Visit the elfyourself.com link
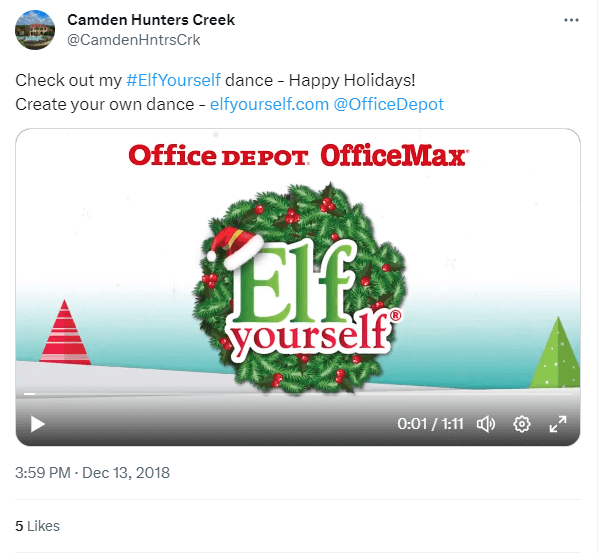Image resolution: width=601 pixels, height=553 pixels. click(x=268, y=104)
